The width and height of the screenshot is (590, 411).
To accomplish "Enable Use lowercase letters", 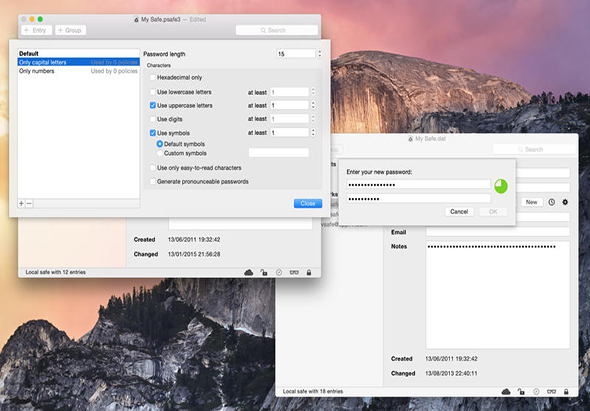I will tap(152, 92).
